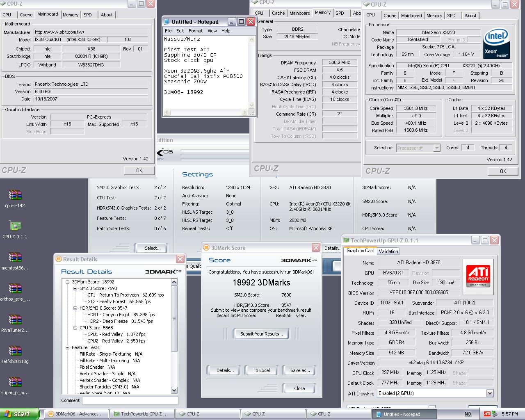The width and height of the screenshot is (525, 420).
Task: Open Notepad View menu
Action: 212,31
